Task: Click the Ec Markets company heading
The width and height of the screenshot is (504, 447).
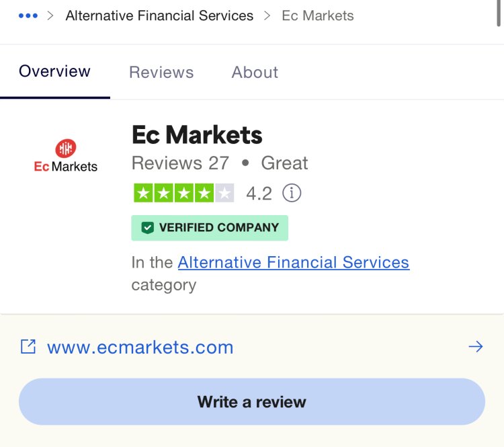Action: [197, 135]
